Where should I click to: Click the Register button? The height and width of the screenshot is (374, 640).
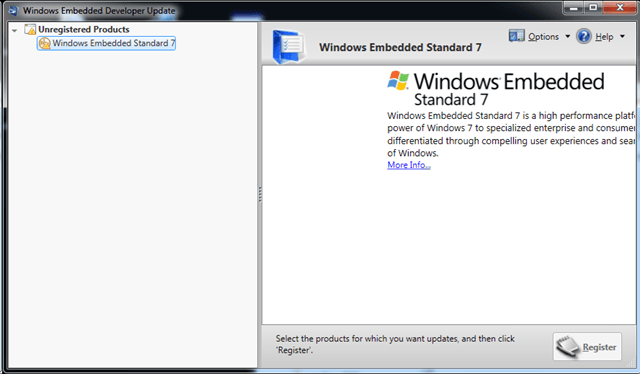[x=587, y=347]
